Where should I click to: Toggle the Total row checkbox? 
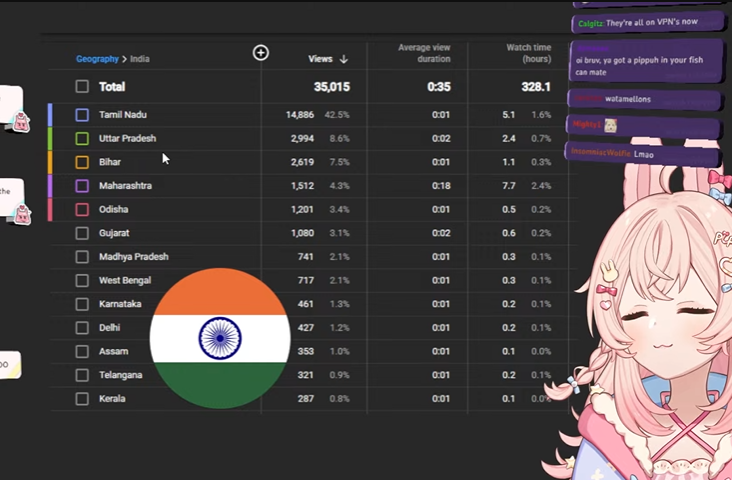82,86
